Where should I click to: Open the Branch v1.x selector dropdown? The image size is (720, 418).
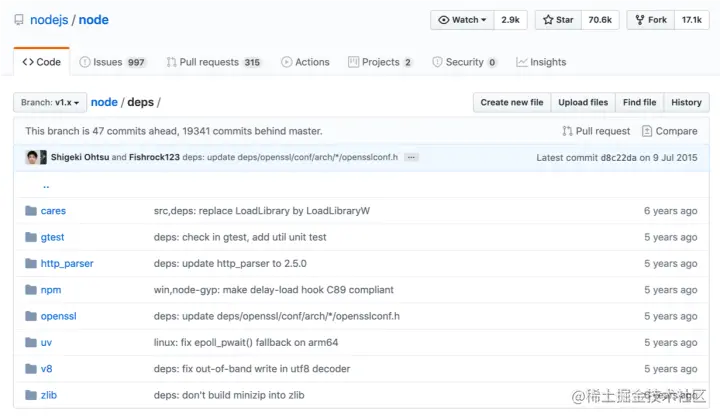(50, 102)
